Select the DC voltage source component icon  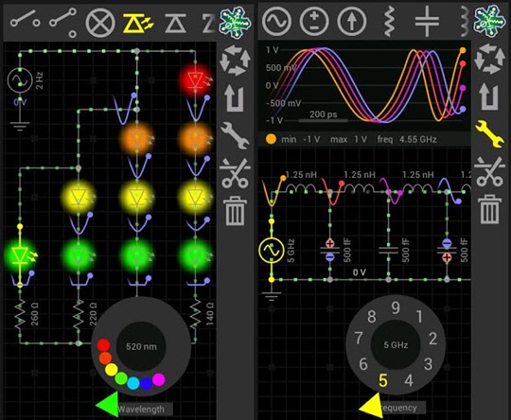pos(314,21)
